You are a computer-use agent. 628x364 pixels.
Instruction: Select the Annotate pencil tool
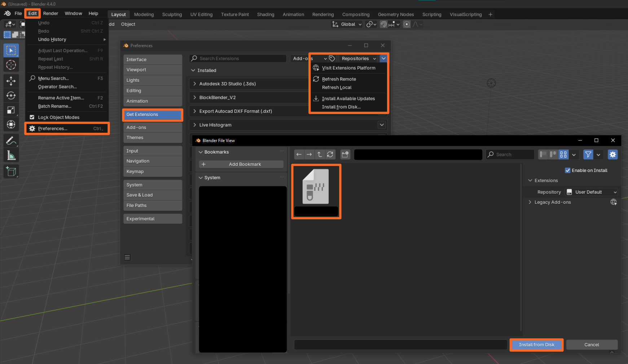click(11, 140)
